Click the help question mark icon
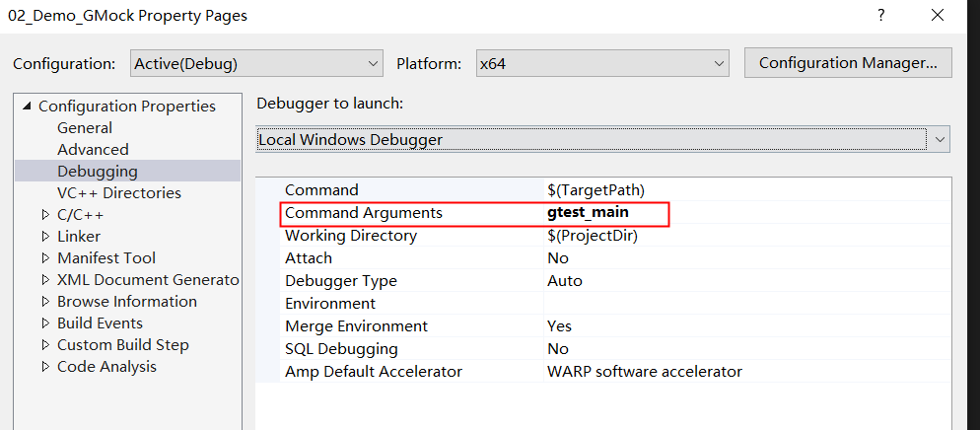The image size is (980, 430). (880, 16)
